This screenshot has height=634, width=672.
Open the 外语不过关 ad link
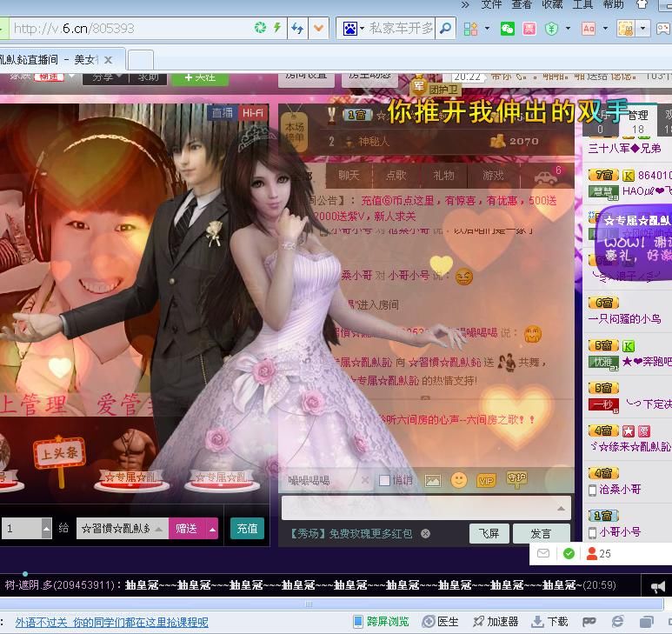(112, 622)
